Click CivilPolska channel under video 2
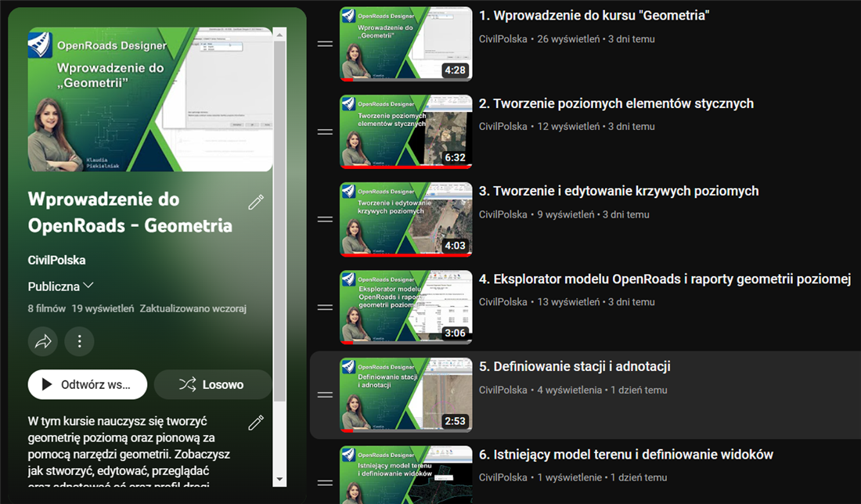 pyautogui.click(x=503, y=126)
